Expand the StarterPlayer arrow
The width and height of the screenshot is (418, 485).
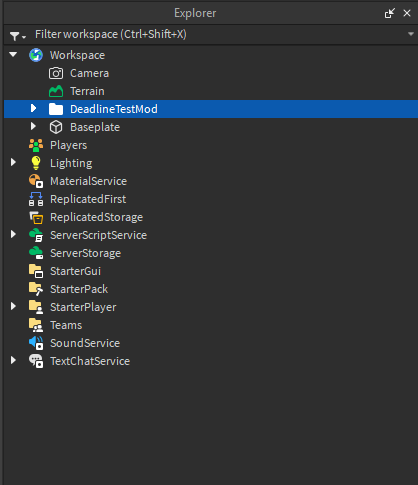click(x=13, y=306)
